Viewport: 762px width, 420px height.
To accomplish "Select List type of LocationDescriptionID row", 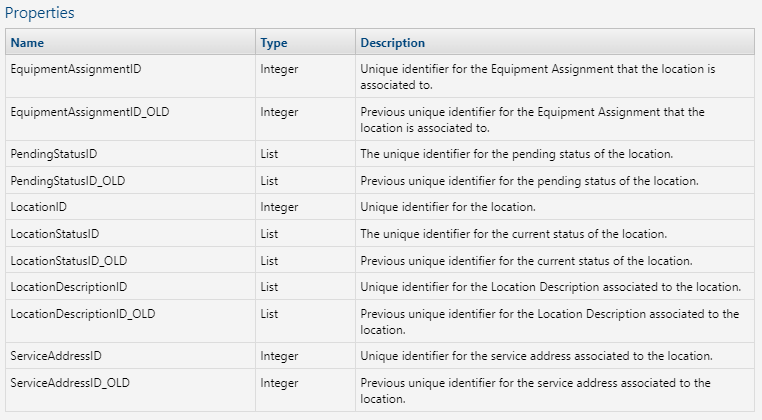I will [269, 287].
